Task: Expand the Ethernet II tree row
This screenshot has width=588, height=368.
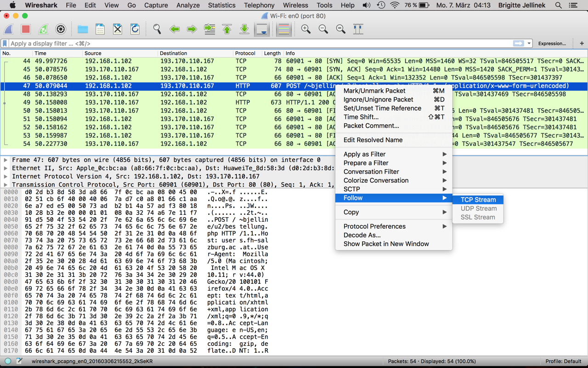Action: [x=6, y=168]
